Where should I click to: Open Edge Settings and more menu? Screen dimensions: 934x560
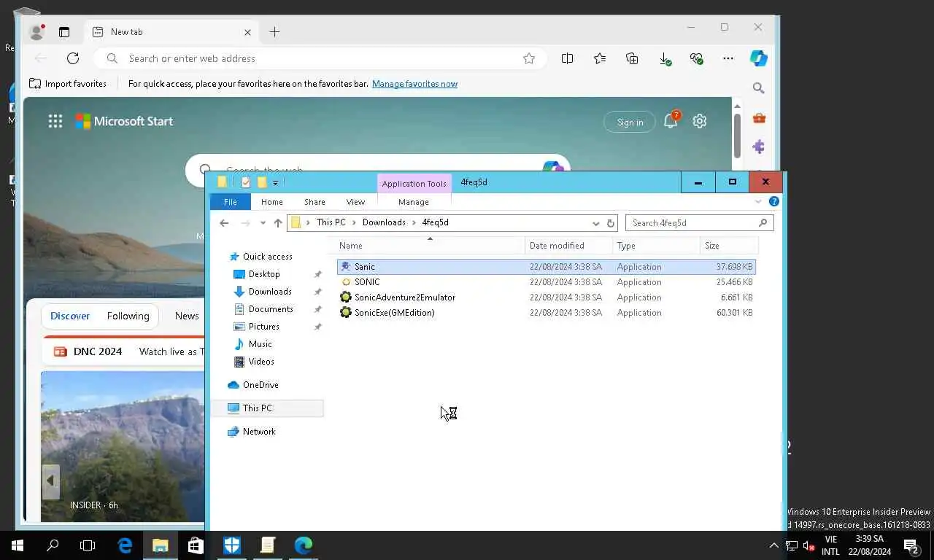click(728, 58)
